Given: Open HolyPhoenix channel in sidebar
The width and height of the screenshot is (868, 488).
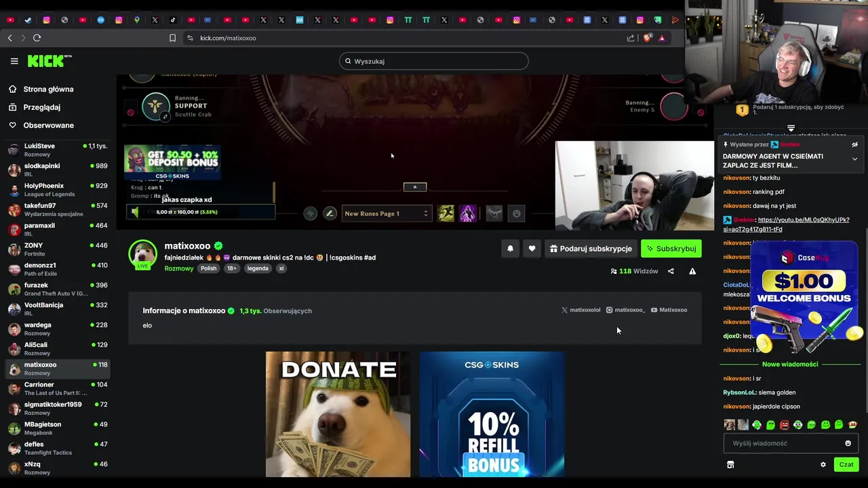Looking at the screenshot, I should tap(58, 190).
